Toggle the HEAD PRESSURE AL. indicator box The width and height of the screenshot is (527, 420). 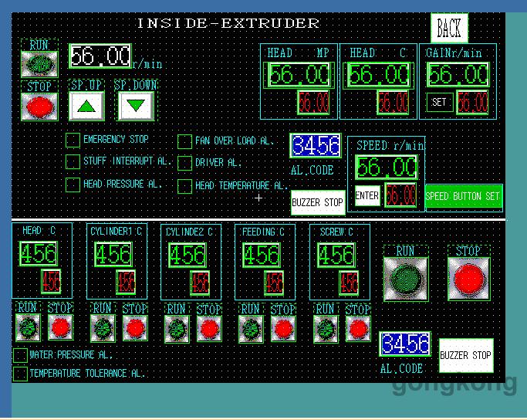point(72,185)
